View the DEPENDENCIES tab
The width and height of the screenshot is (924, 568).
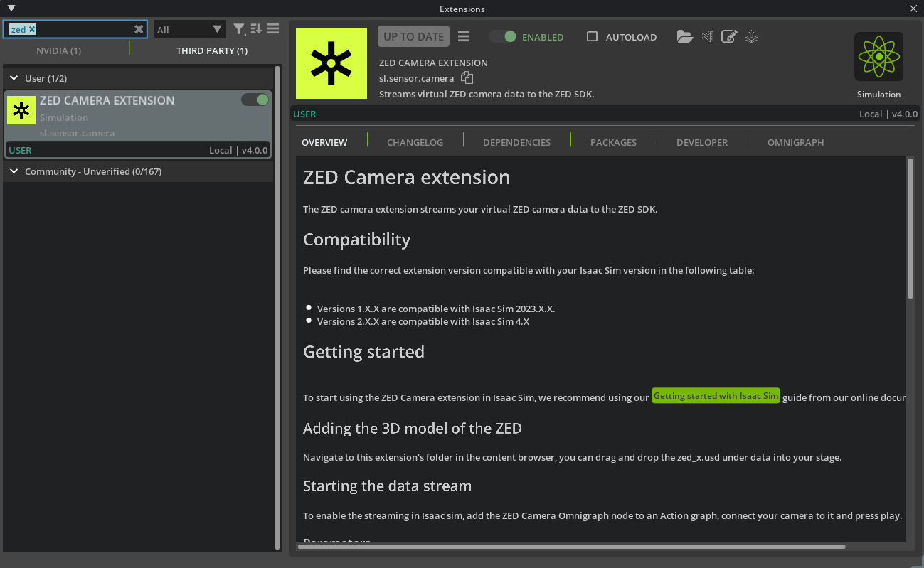coord(516,142)
